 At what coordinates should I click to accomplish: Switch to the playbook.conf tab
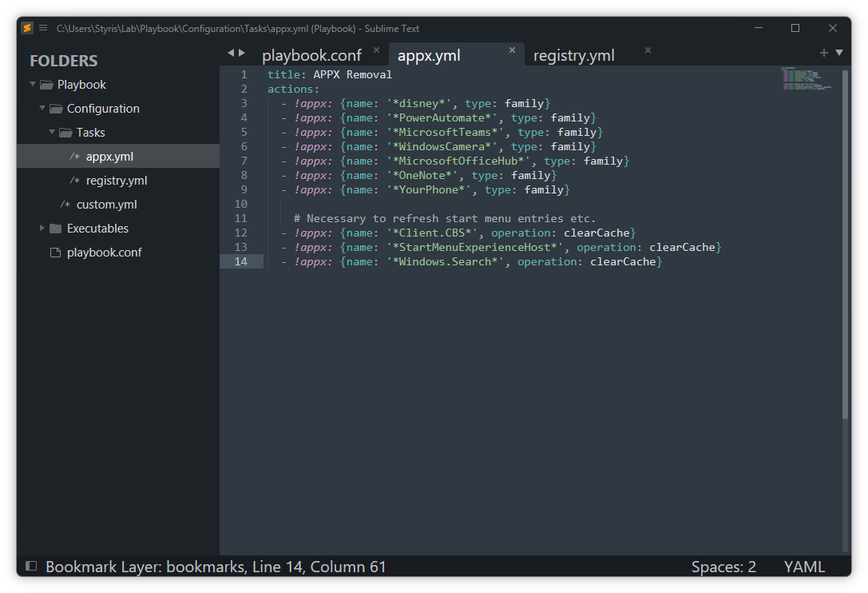point(311,55)
